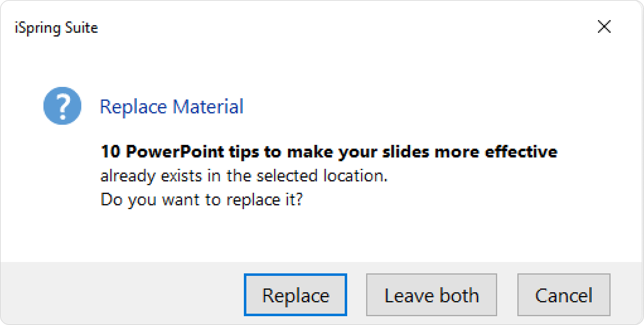Click the word effective in bold filename
This screenshot has width=644, height=325.
click(x=521, y=151)
